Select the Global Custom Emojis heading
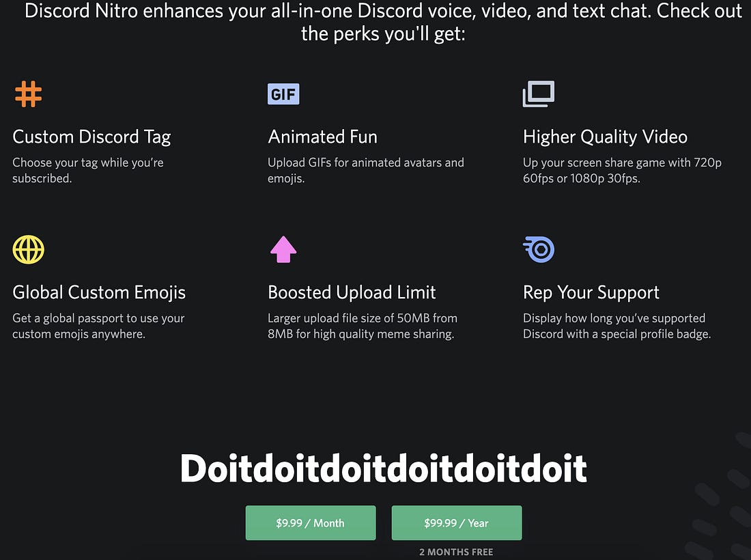Screen dimensions: 751x560 [99, 293]
